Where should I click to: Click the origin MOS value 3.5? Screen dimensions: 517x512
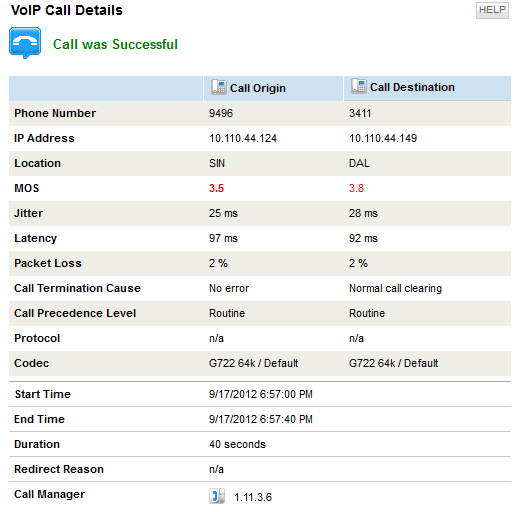[216, 188]
